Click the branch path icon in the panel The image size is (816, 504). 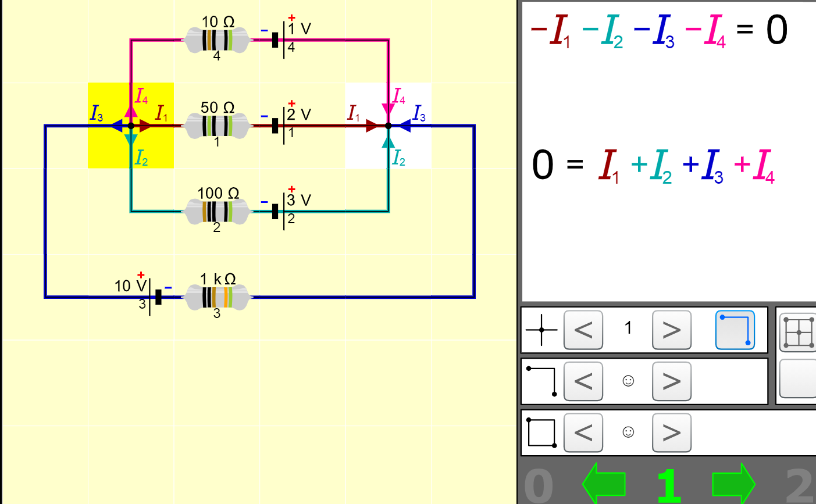click(x=541, y=381)
